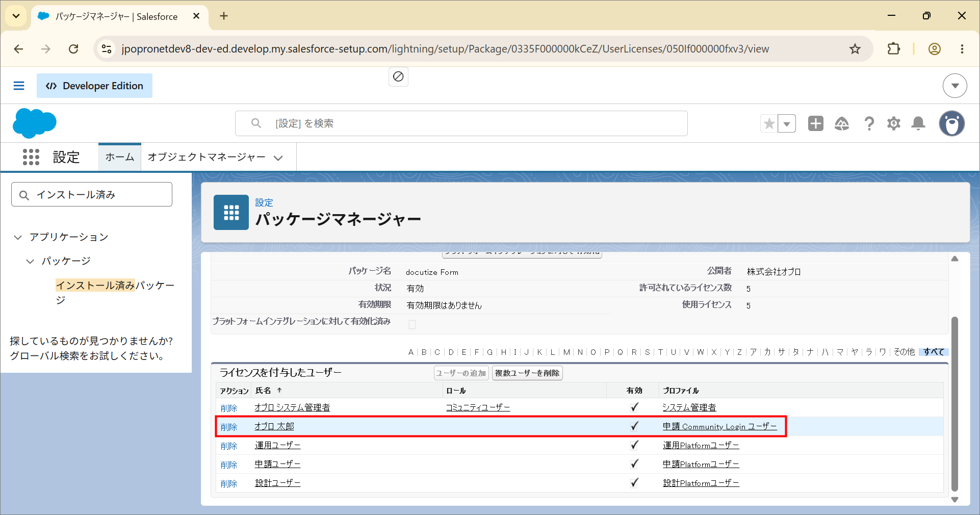Filter users by letter A

coord(411,352)
